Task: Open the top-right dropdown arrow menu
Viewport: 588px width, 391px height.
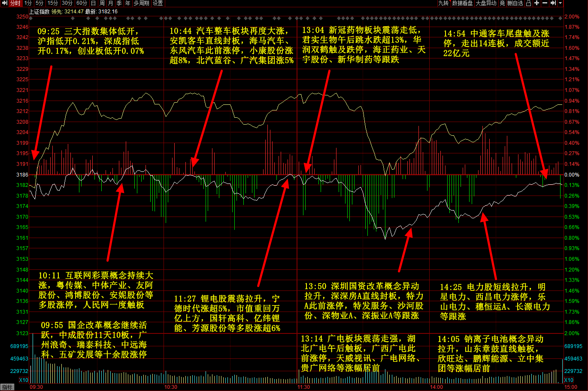Action: 560,3
